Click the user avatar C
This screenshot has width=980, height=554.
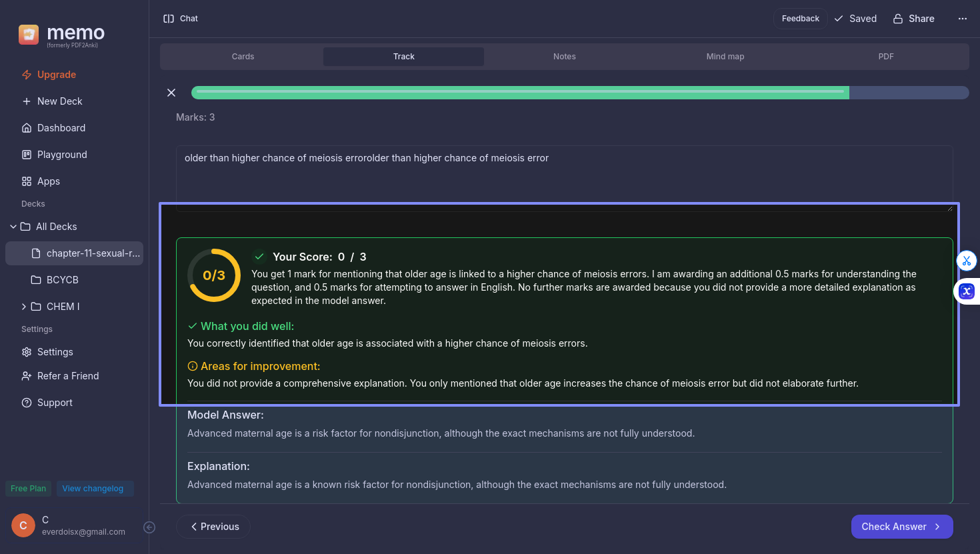(23, 525)
